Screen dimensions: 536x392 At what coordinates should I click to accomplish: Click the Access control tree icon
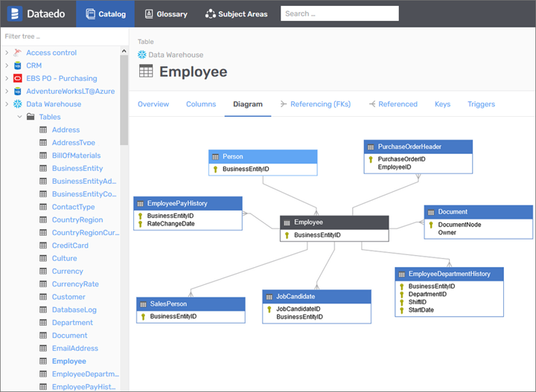click(18, 53)
